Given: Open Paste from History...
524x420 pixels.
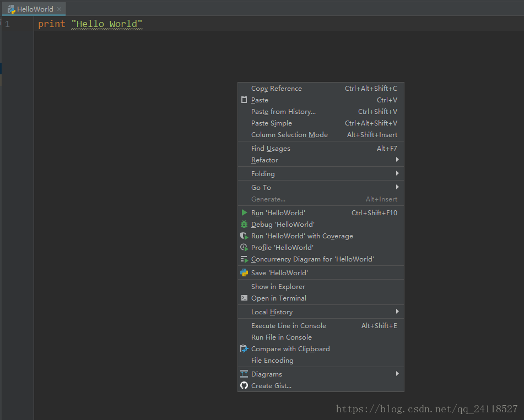Looking at the screenshot, I should (321, 112).
